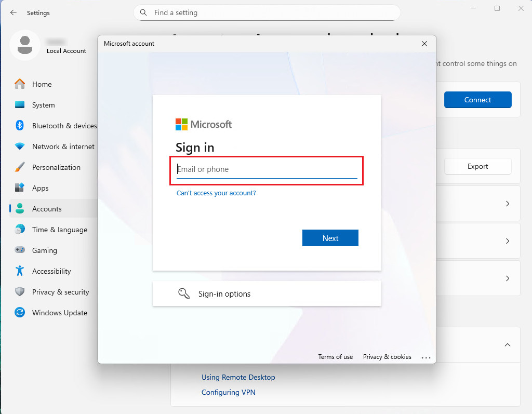The image size is (532, 414).
Task: Select the Sign-in options key icon
Action: coord(183,293)
